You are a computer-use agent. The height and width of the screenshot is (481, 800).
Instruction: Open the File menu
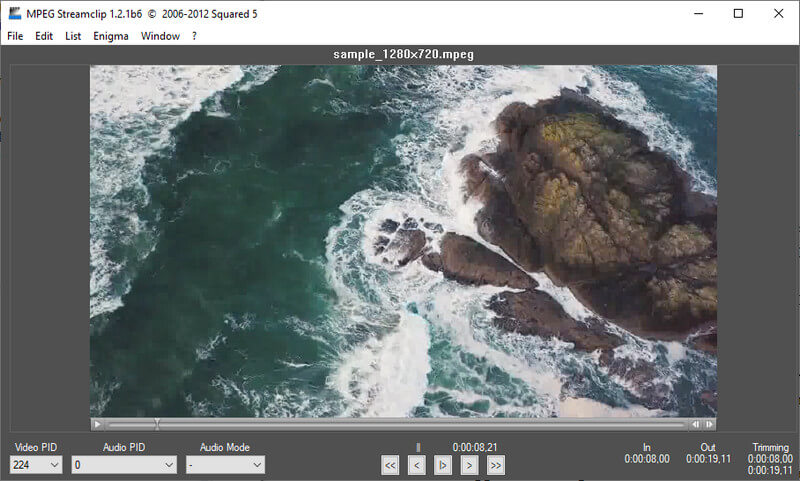(x=15, y=36)
